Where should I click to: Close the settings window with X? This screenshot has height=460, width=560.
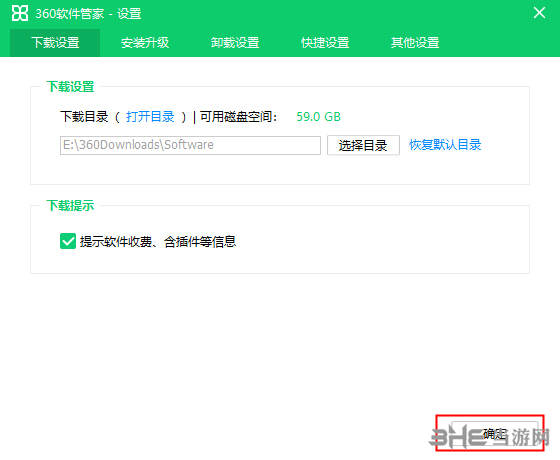tap(539, 13)
